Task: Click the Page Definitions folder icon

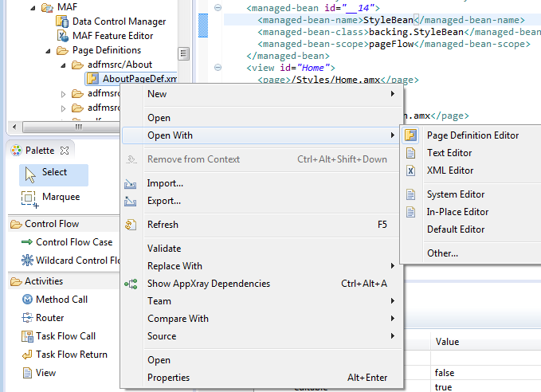Action: click(x=62, y=51)
